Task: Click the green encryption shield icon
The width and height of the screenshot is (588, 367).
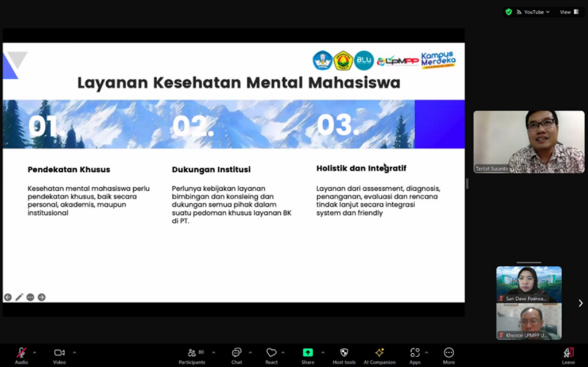Action: [x=509, y=11]
